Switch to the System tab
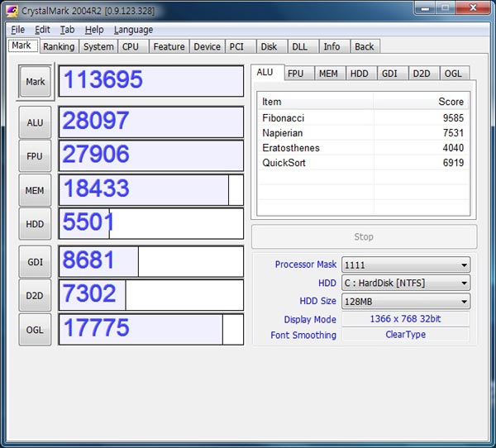Screen dimensions: 496x448 [x=98, y=46]
